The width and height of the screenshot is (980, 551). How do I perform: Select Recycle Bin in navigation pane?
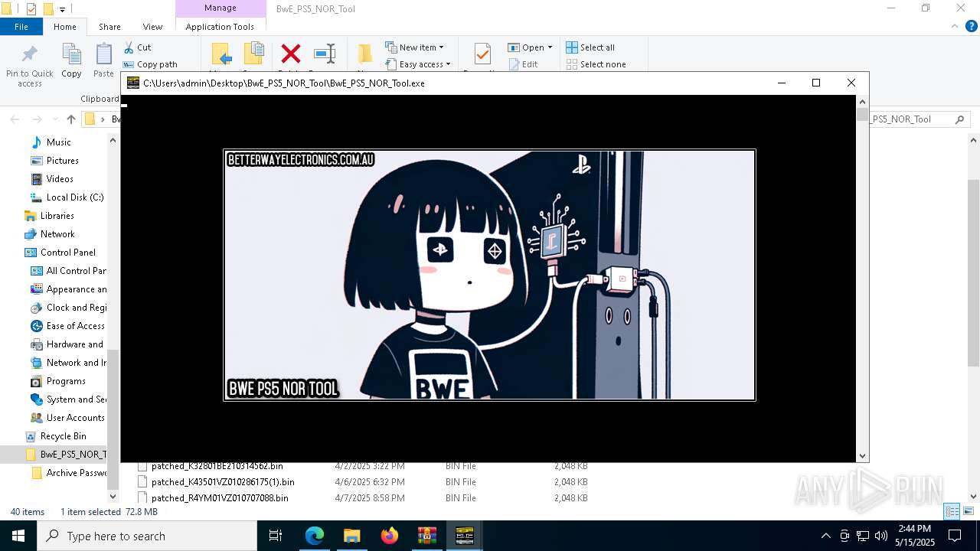pos(63,436)
